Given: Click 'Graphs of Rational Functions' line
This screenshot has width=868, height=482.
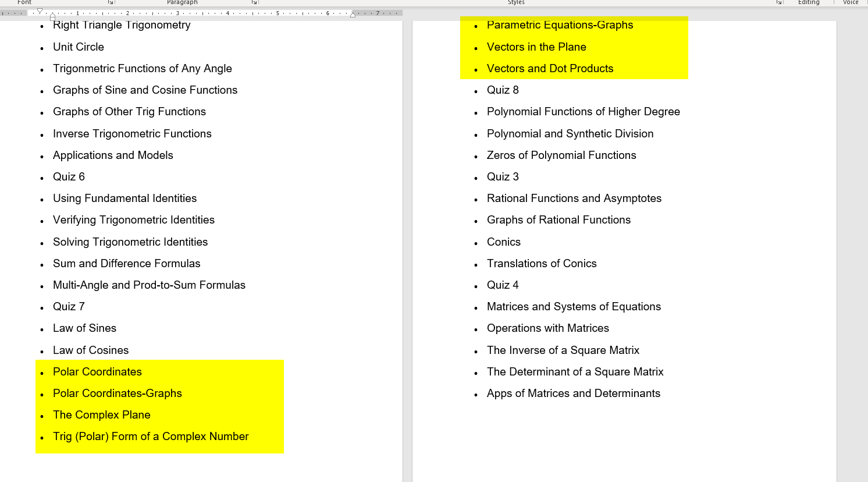Looking at the screenshot, I should pyautogui.click(x=558, y=220).
